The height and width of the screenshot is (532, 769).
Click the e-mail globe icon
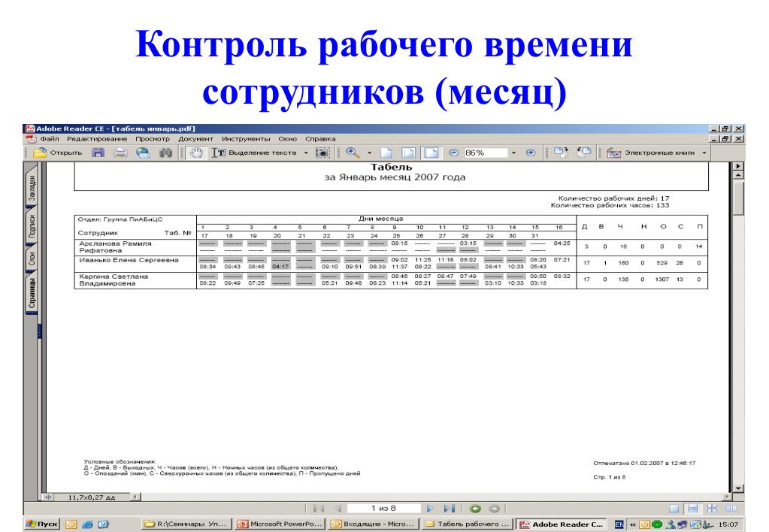coord(143,153)
